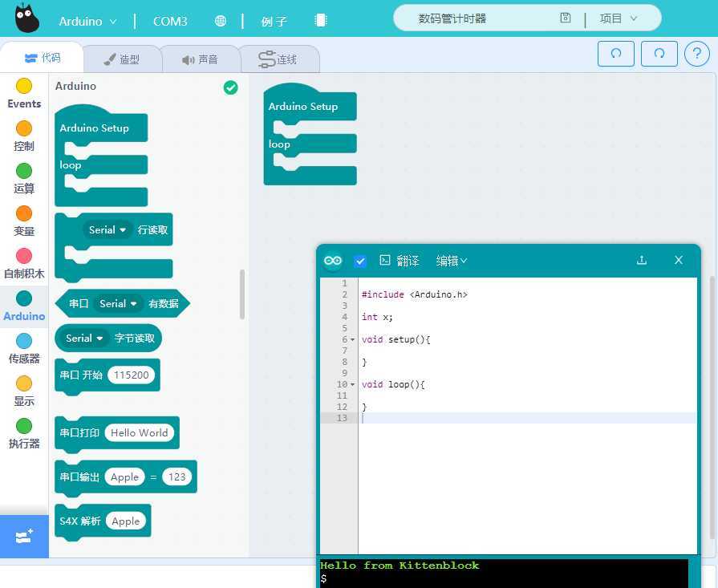Click the 串口输出 block label
Viewport: 718px width, 588px height.
[x=79, y=476]
